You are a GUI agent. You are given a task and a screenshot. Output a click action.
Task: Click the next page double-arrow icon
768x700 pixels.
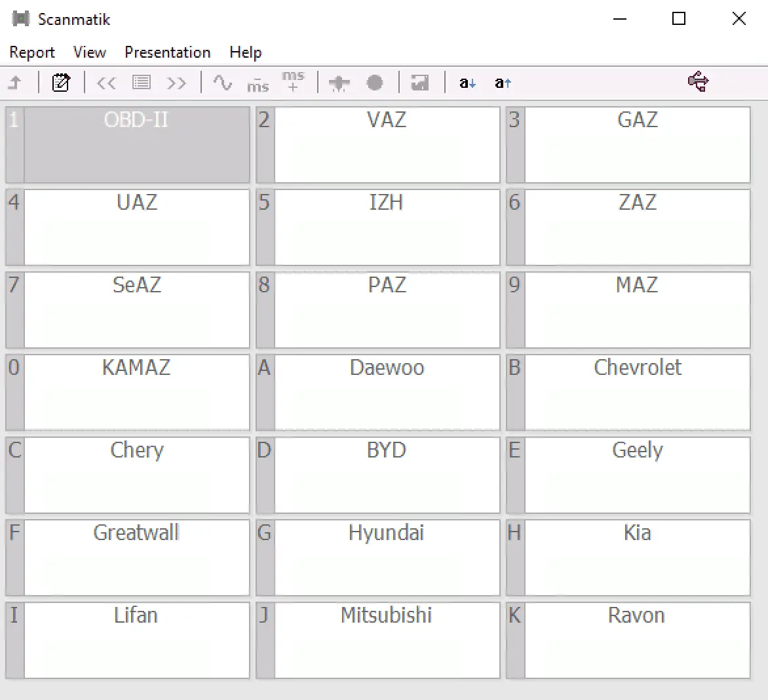click(176, 83)
